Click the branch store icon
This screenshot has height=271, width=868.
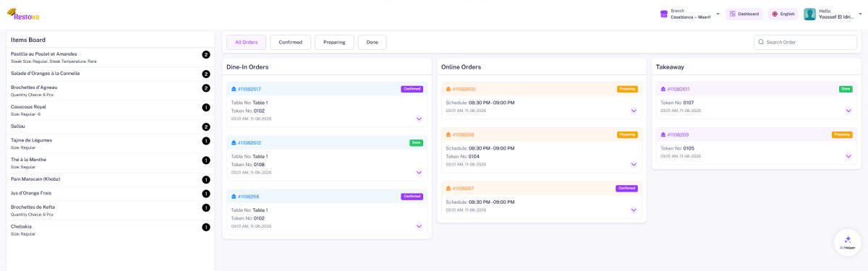coord(663,14)
